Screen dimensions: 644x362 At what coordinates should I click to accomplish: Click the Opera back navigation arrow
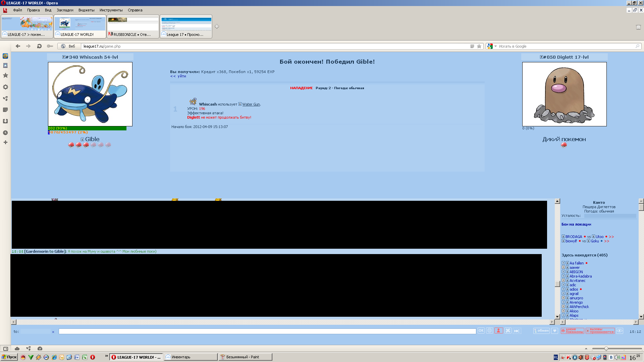[18, 46]
